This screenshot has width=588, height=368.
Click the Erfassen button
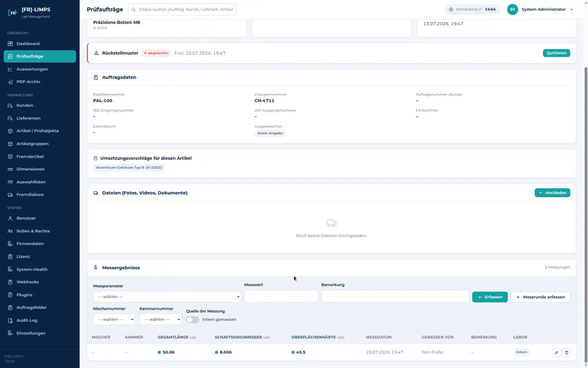click(490, 297)
